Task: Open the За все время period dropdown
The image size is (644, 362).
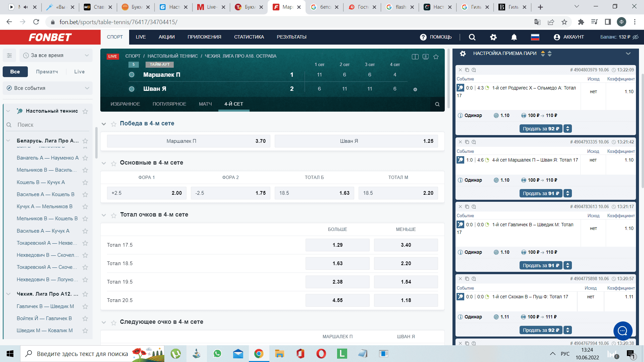Action: (56, 55)
